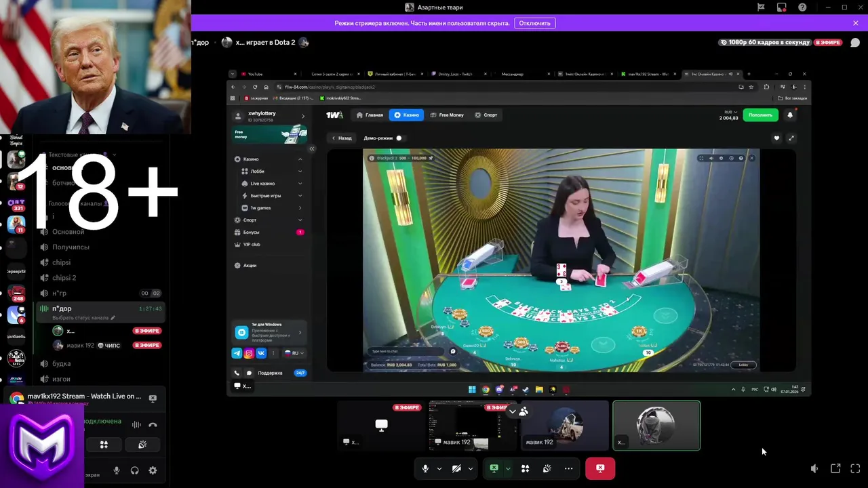Screen dimensions: 868x488
Task: Turn on camera in call controls
Action: pos(456,468)
